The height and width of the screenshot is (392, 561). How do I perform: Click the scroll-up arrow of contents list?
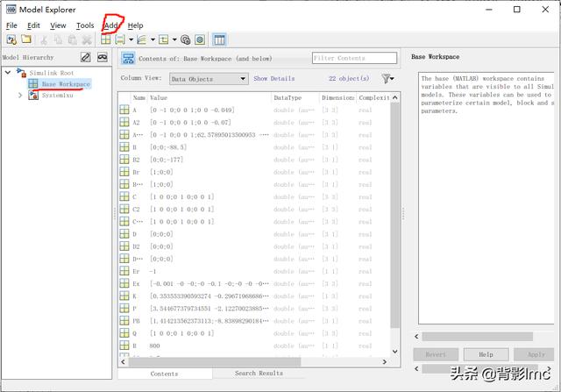(395, 97)
